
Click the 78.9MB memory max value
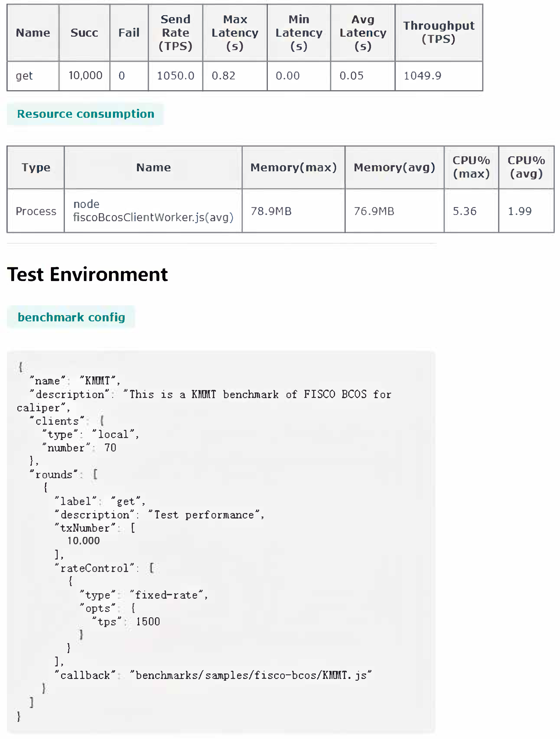tap(271, 211)
